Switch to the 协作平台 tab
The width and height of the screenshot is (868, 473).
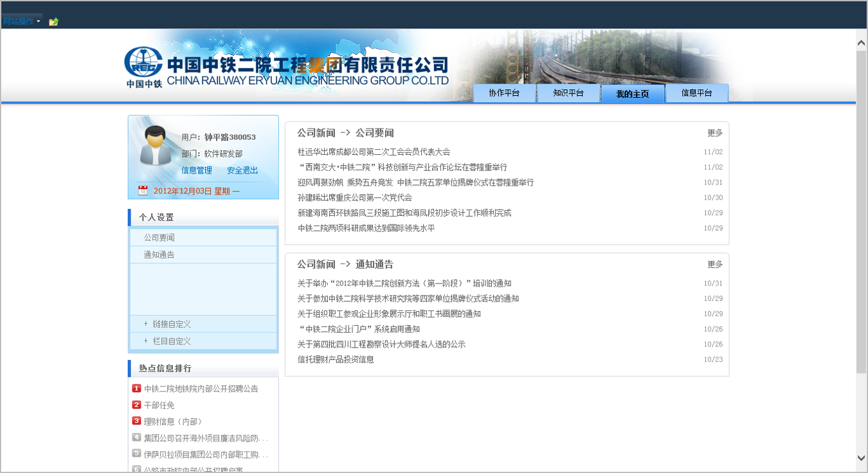(x=504, y=93)
